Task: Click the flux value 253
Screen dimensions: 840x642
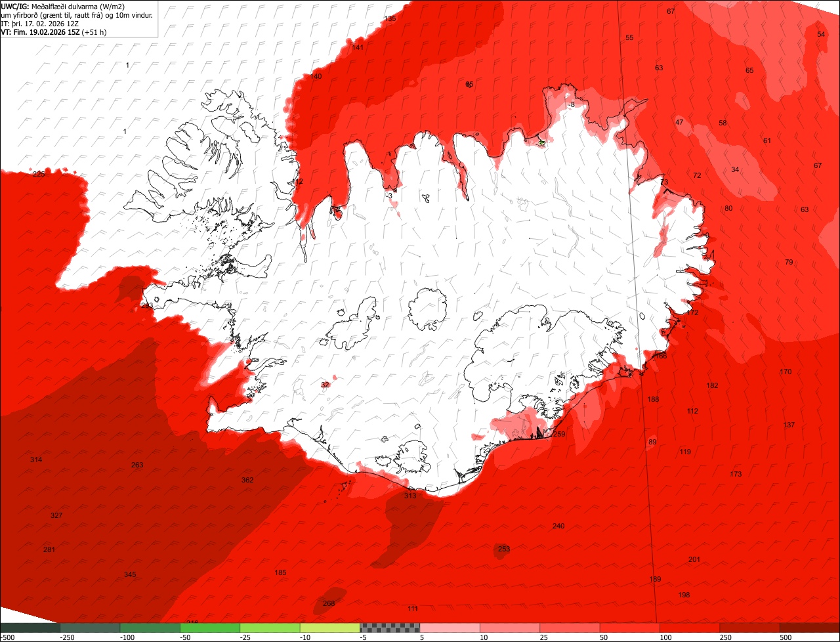Action: click(504, 549)
